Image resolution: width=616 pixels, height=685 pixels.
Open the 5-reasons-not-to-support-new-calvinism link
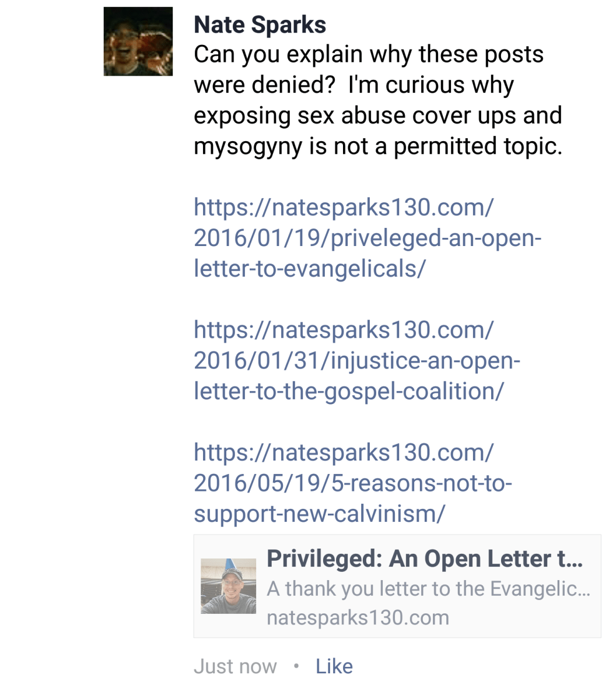point(353,483)
